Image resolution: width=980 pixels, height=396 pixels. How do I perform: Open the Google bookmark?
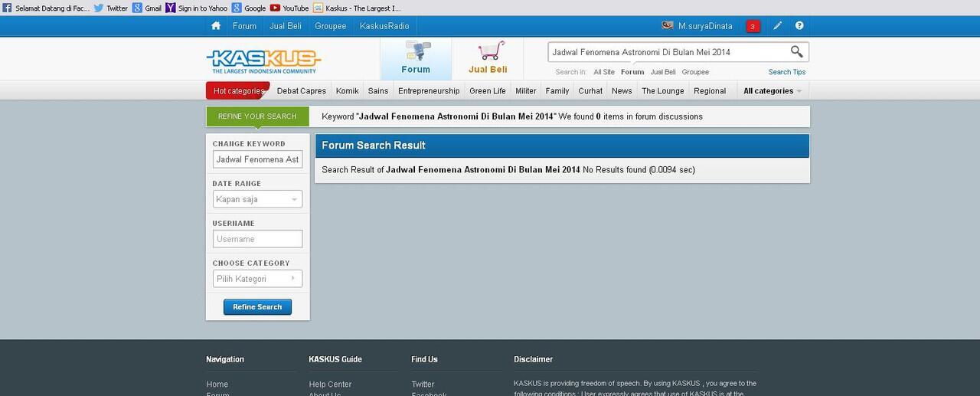(249, 8)
